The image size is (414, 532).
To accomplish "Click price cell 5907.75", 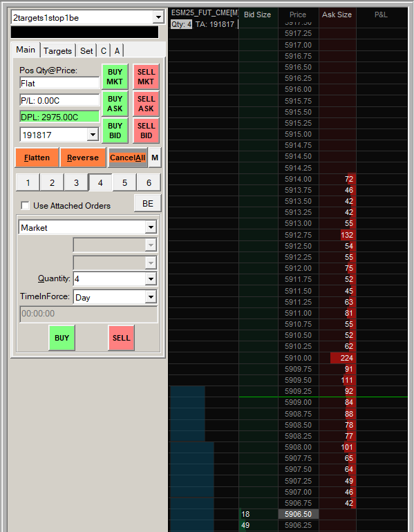I will pos(299,458).
